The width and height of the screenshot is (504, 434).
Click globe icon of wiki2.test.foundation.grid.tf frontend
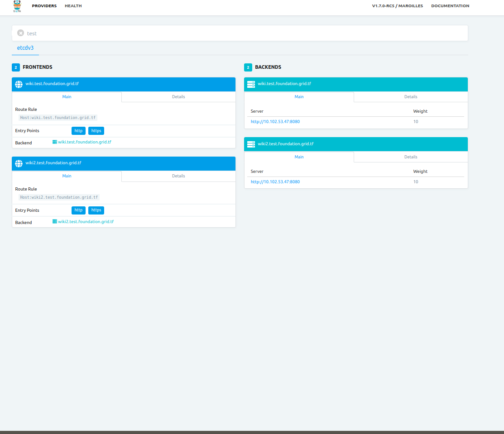coord(19,163)
